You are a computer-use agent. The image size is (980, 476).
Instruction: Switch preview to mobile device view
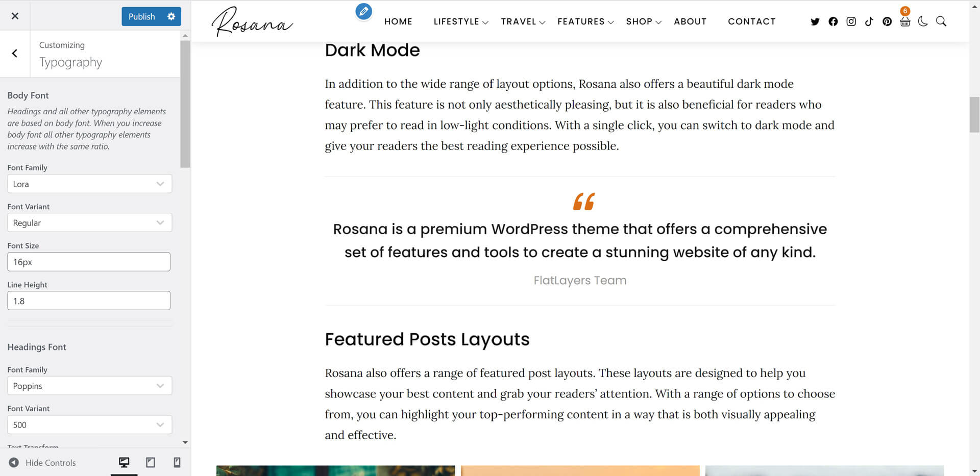click(x=177, y=462)
